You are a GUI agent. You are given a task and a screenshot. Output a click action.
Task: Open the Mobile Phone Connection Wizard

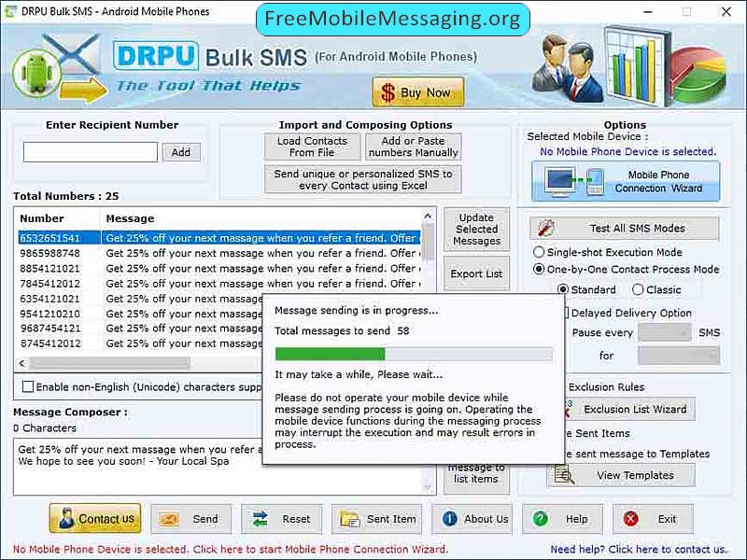tap(626, 181)
